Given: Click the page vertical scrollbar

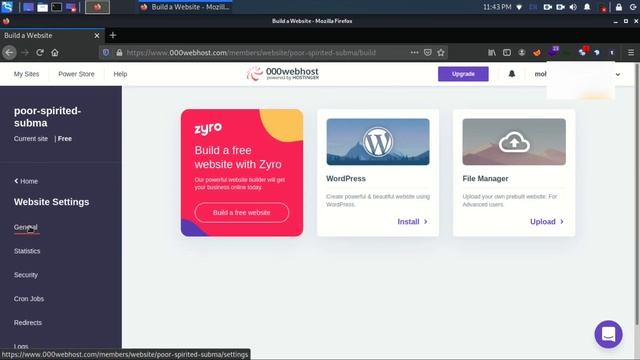Looking at the screenshot, I should pyautogui.click(x=637, y=194).
